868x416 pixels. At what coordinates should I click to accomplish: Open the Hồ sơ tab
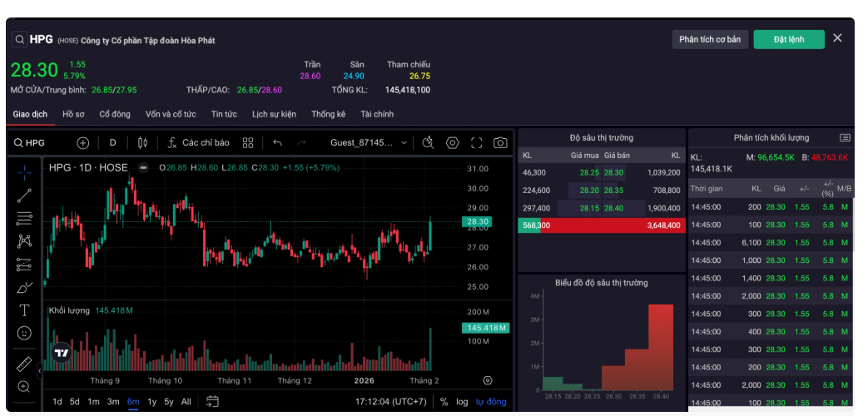(x=73, y=114)
